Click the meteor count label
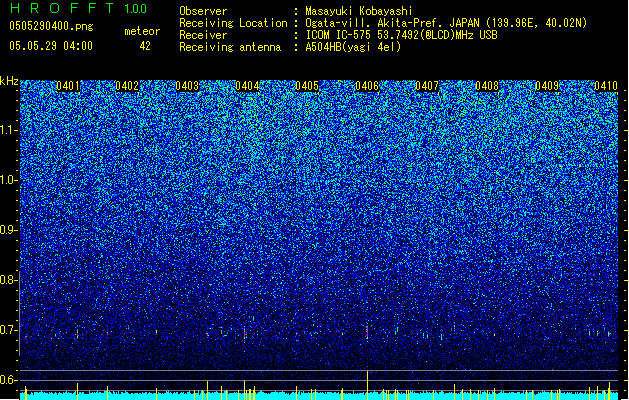This screenshot has height=400, width=629. coord(142,31)
